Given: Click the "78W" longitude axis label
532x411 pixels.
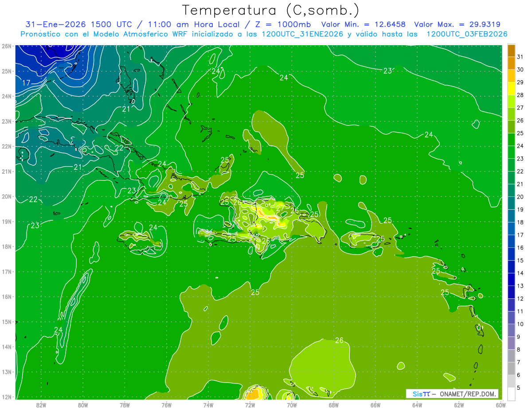Looking at the screenshot, I should tap(125, 405).
